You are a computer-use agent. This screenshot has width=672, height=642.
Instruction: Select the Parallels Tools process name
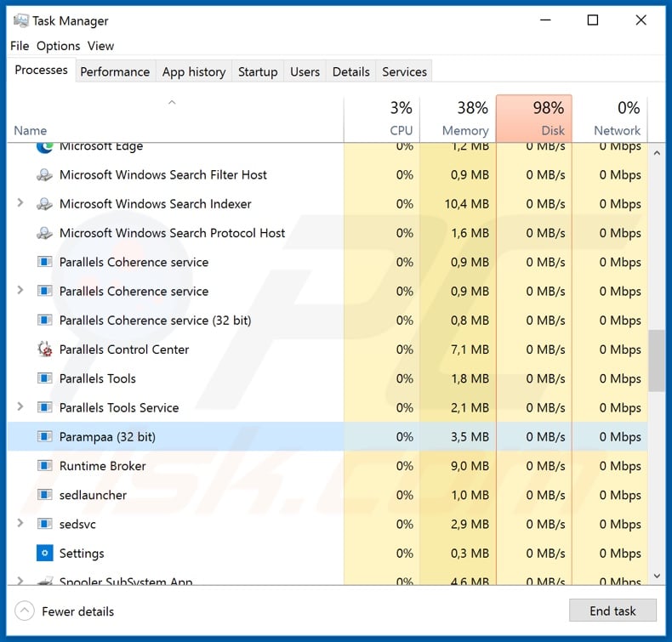point(97,378)
